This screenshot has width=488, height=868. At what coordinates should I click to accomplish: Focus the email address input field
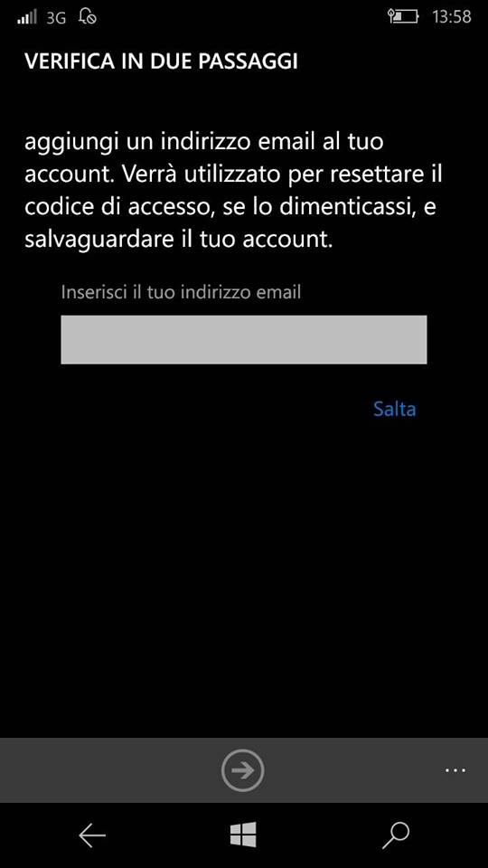[x=243, y=339]
